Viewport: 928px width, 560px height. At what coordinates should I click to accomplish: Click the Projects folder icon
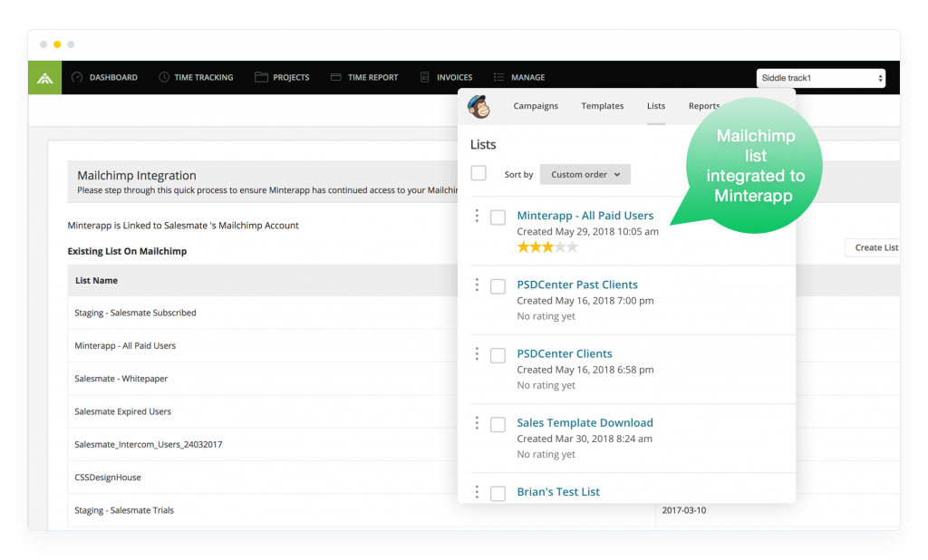click(x=261, y=77)
